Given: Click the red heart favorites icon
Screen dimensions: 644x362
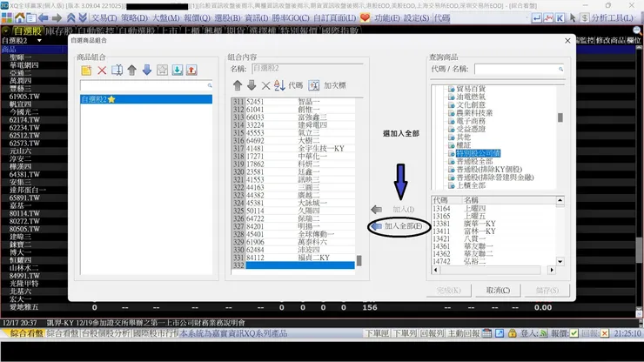Looking at the screenshot, I should [x=365, y=17].
